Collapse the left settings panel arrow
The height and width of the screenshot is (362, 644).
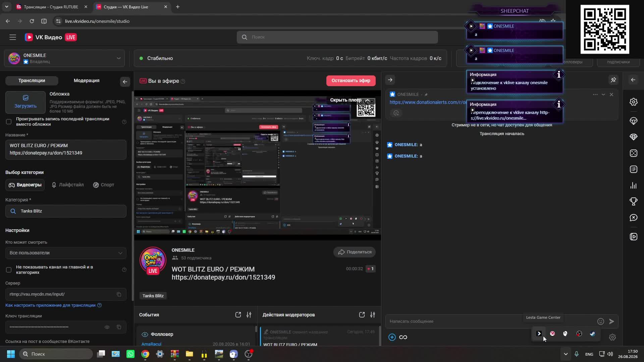click(x=125, y=82)
